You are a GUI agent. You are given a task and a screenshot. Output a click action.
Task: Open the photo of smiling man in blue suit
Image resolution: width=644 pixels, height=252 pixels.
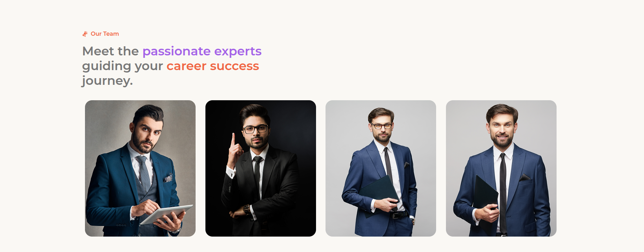[x=501, y=168]
